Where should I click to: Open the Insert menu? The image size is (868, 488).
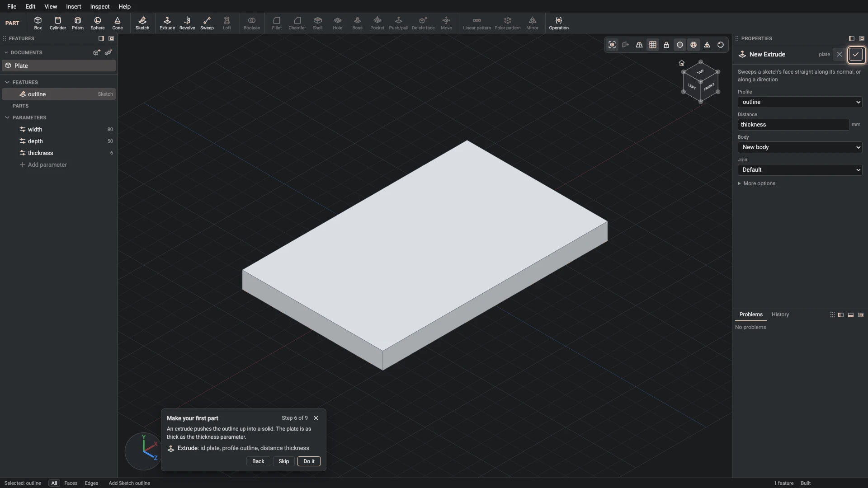pos(73,6)
